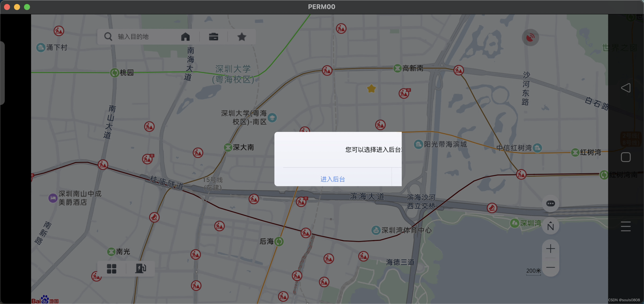Tap the 阳光带海滨城 building icon

(x=418, y=144)
